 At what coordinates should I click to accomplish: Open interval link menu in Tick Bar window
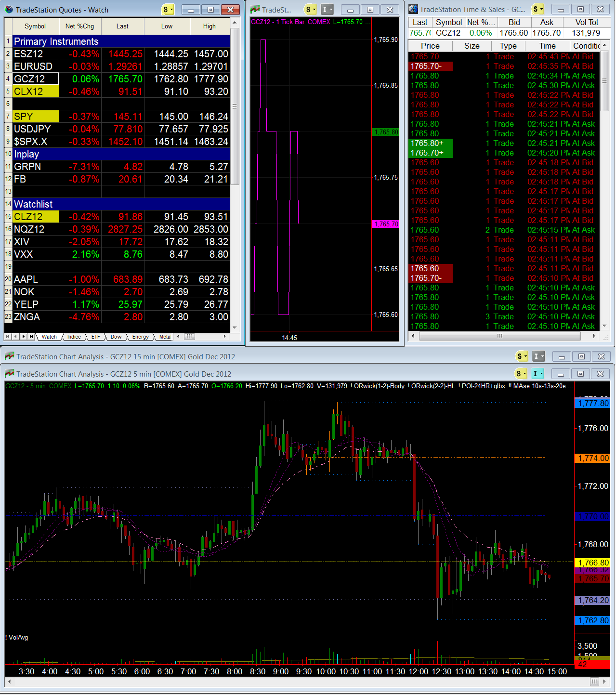[x=327, y=10]
